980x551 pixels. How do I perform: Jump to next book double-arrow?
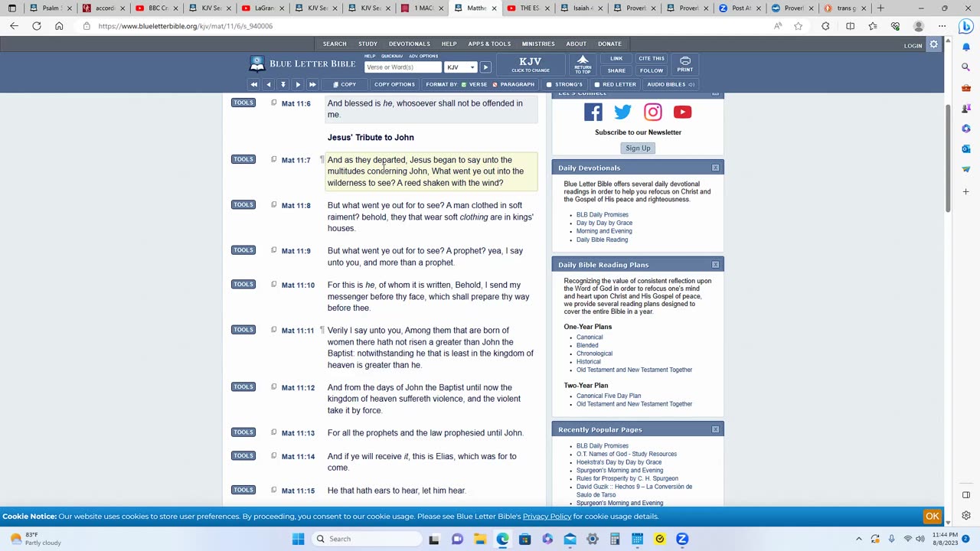[312, 84]
